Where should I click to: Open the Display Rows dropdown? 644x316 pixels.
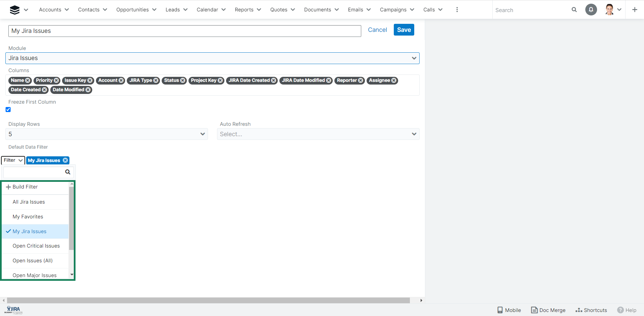click(107, 134)
